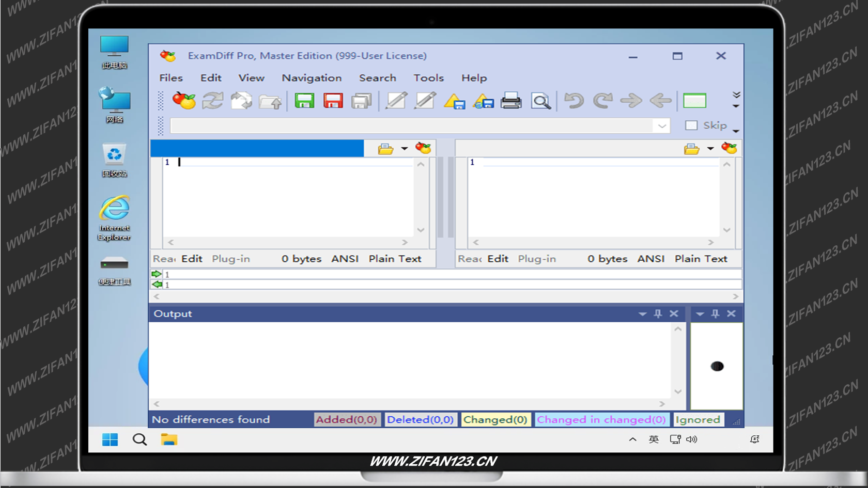
Task: Open the View menu
Action: point(251,78)
